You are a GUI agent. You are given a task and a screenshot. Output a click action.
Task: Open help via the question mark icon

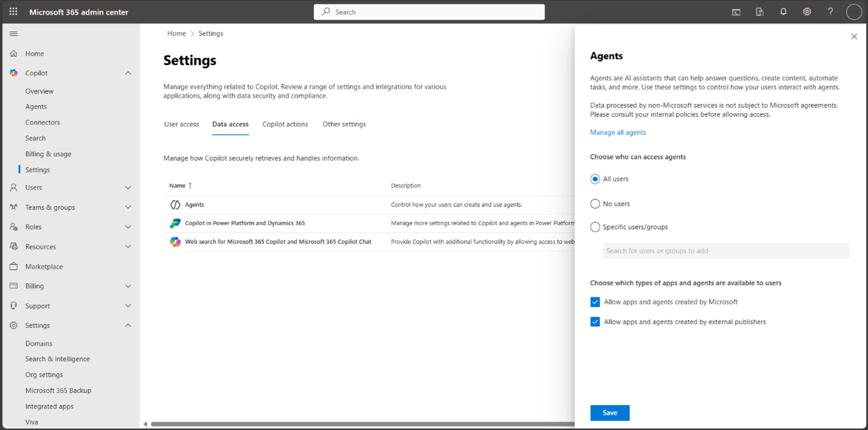pos(830,12)
